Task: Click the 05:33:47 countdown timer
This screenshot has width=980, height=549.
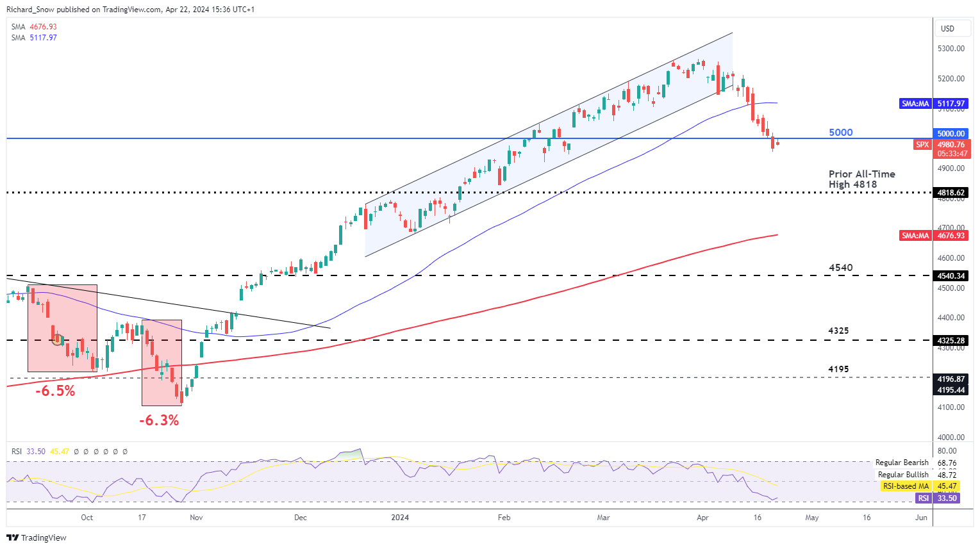Action: [x=952, y=154]
